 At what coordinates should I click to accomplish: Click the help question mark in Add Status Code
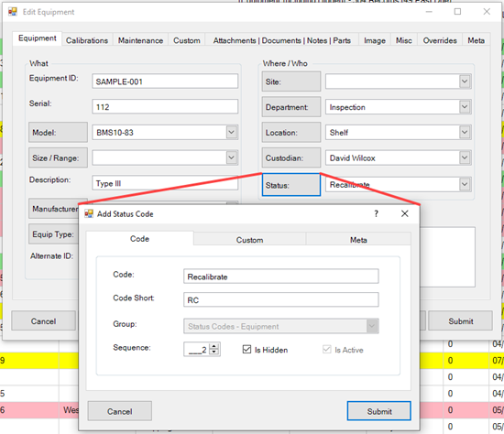[376, 213]
